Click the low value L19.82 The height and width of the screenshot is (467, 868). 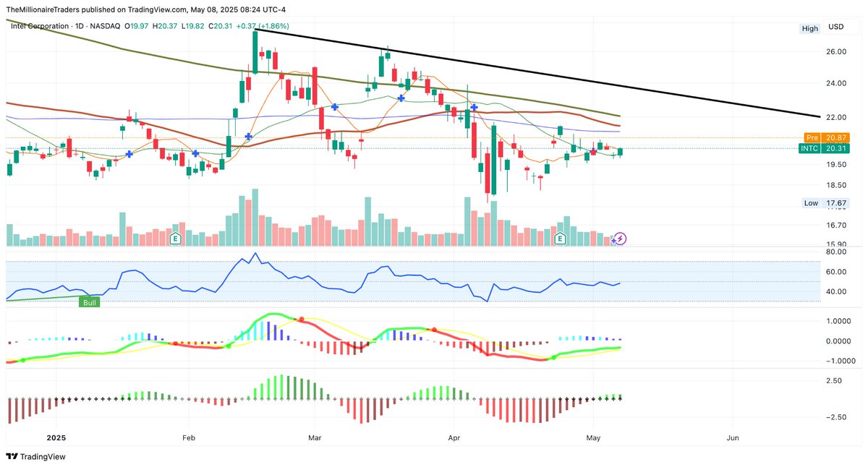(x=192, y=26)
